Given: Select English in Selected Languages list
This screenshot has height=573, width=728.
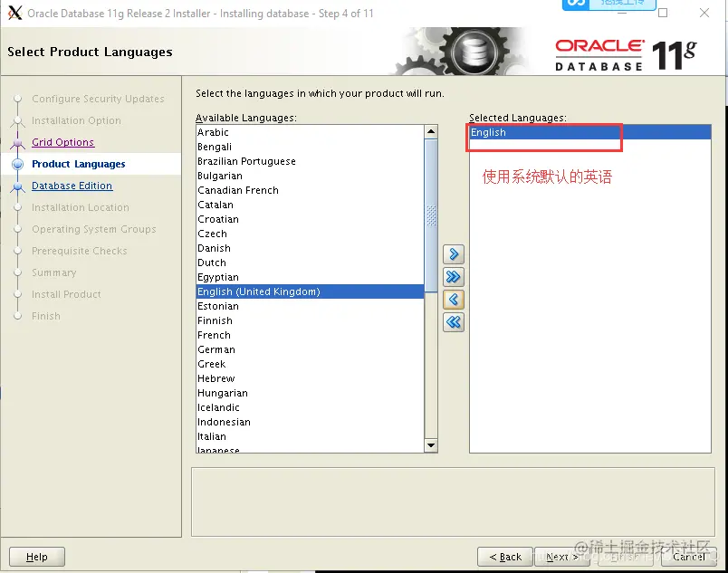Looking at the screenshot, I should pos(590,132).
